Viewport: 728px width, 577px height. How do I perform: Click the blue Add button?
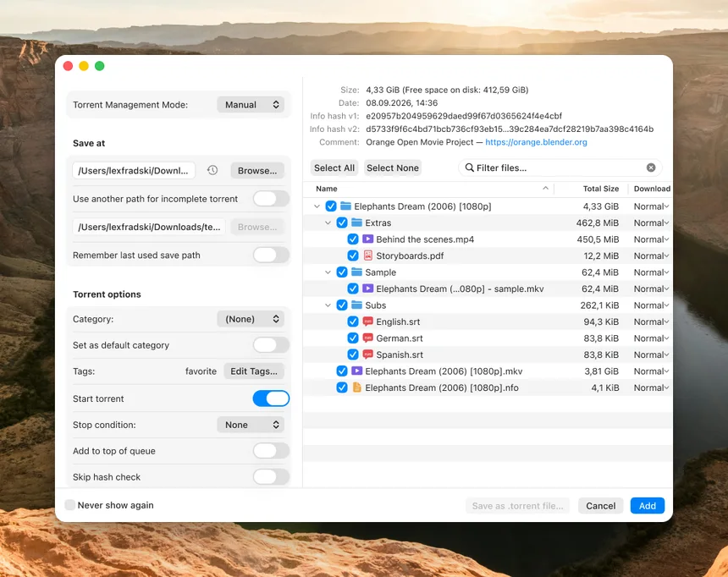pos(648,506)
